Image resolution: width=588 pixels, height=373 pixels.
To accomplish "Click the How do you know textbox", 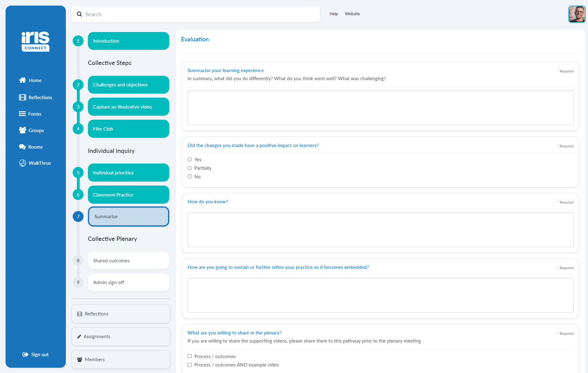I will point(381,230).
